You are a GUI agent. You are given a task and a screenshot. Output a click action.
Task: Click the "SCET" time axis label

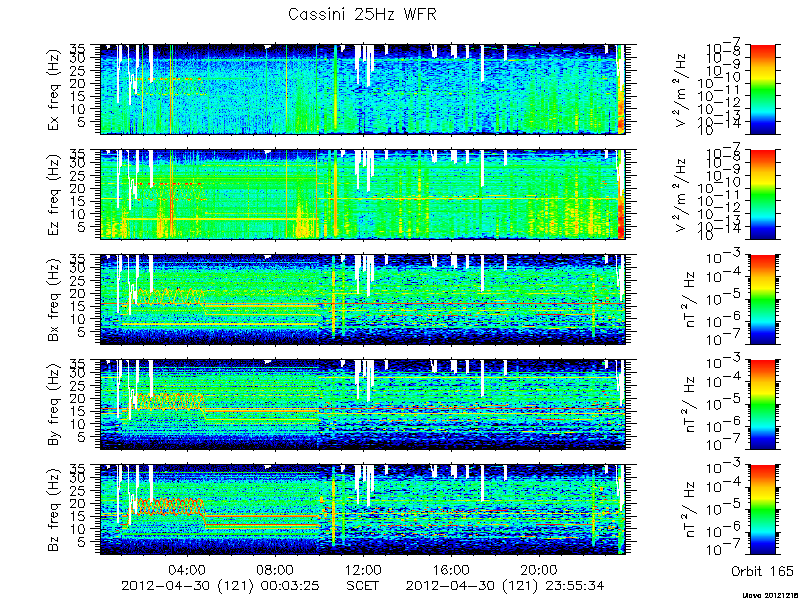(x=362, y=585)
